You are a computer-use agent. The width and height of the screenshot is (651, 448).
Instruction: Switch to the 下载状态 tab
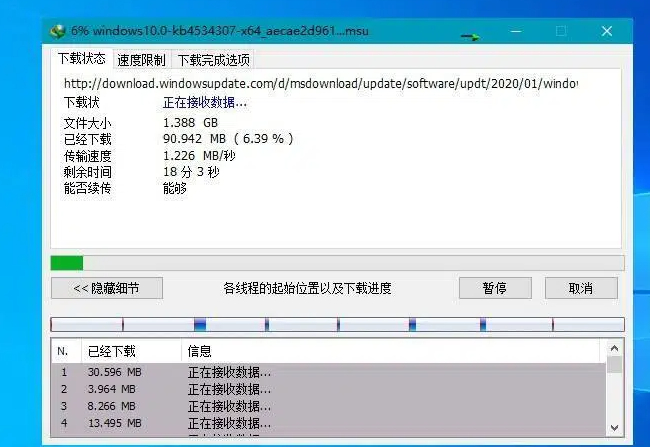tap(82, 59)
